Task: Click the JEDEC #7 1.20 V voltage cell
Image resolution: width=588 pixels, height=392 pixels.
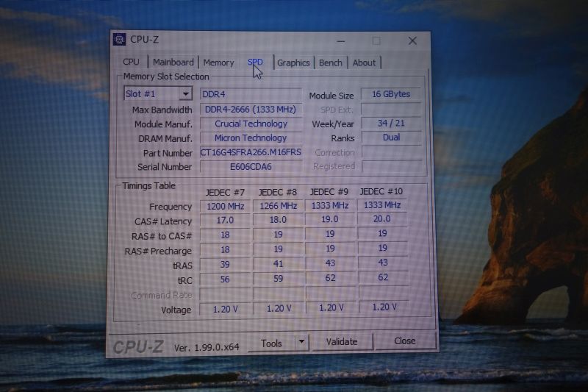Action: pyautogui.click(x=225, y=309)
